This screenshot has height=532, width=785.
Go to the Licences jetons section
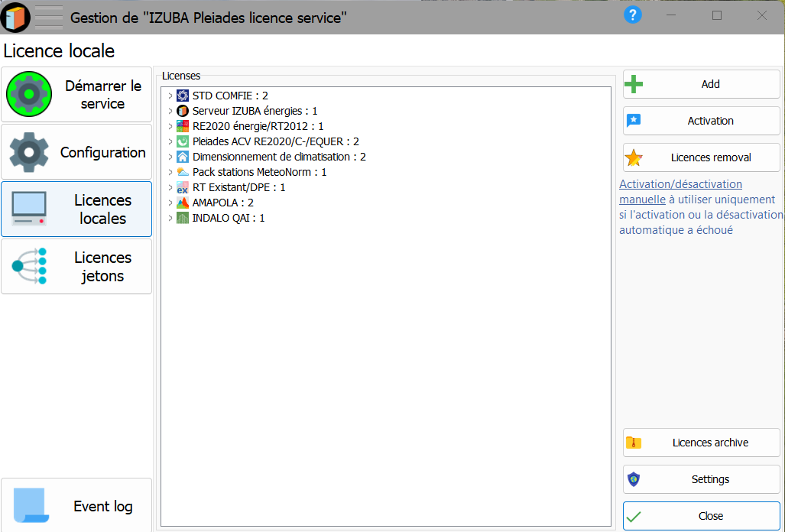pyautogui.click(x=76, y=266)
